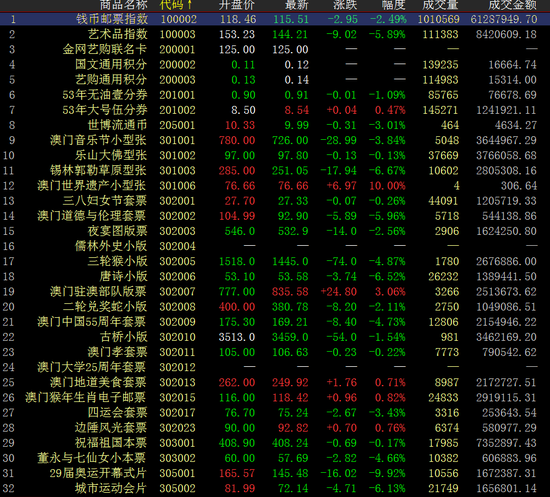Click 国文通用积分 name
The height and width of the screenshot is (497, 550).
pyautogui.click(x=111, y=65)
